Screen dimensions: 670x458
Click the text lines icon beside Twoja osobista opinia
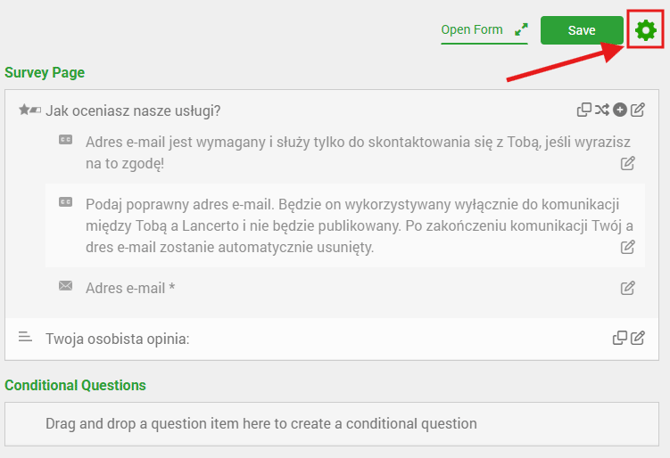pos(27,338)
